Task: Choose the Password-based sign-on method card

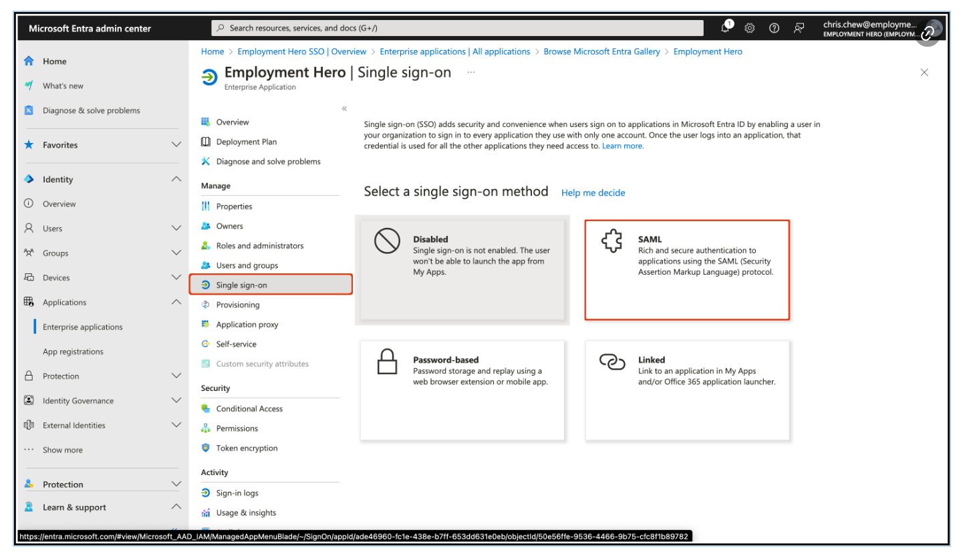Action: coord(462,390)
